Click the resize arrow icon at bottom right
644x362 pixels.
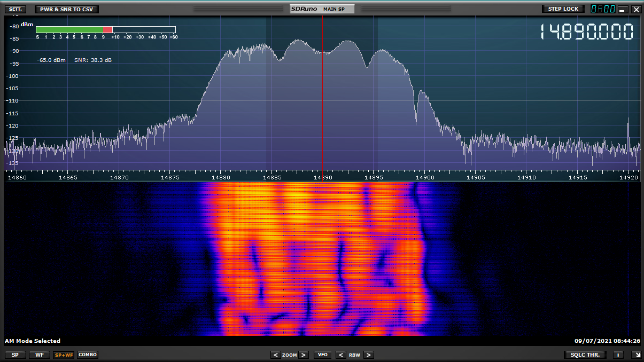[636, 355]
